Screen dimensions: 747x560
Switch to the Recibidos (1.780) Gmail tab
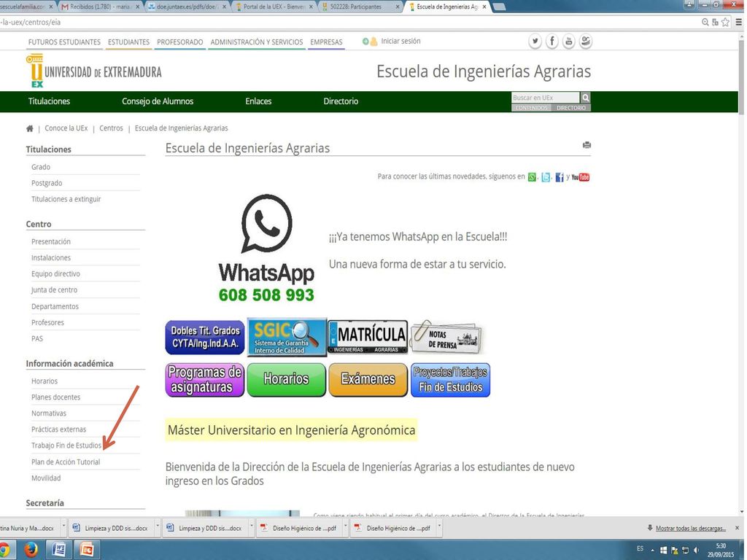pyautogui.click(x=101, y=7)
